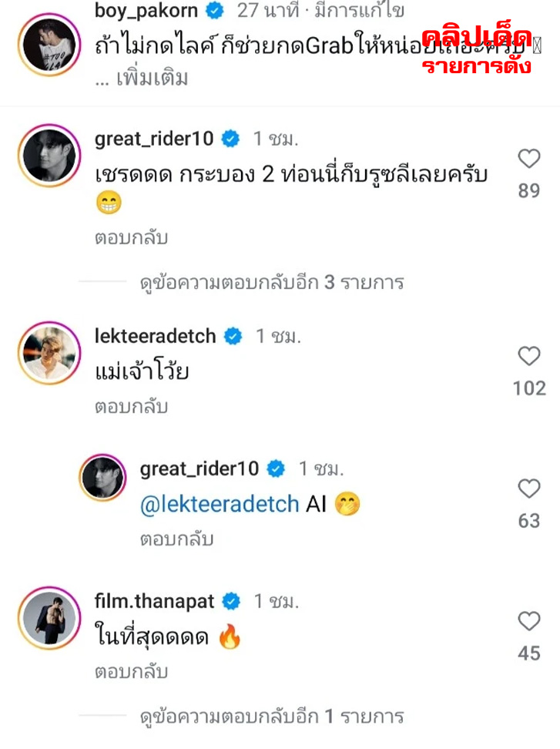Image resolution: width=560 pixels, height=749 pixels.
Task: Open great_rider10's avatar on top comment
Action: tap(49, 154)
